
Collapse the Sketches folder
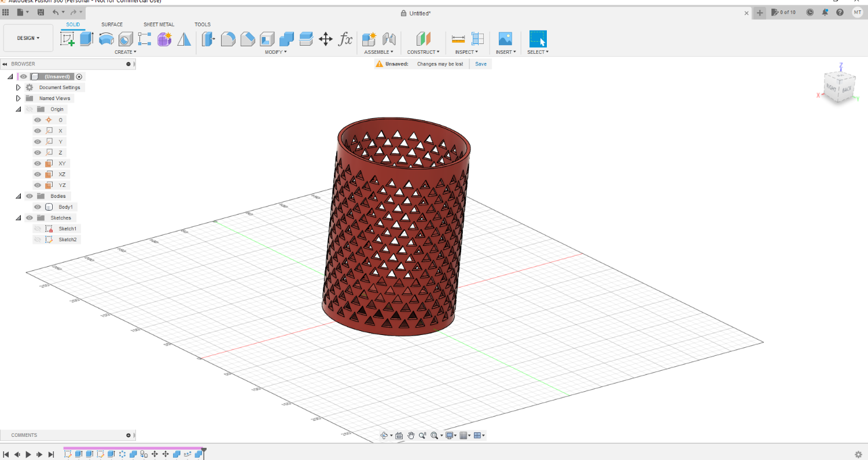click(x=18, y=218)
